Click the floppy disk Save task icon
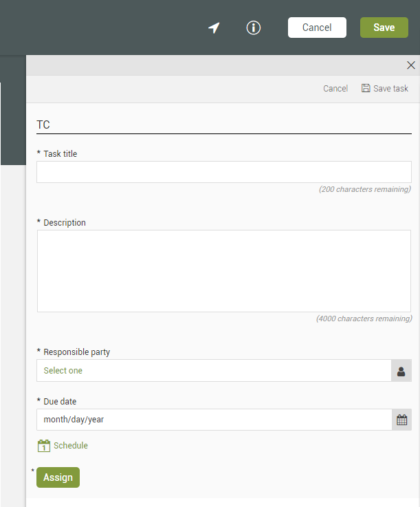This screenshot has height=507, width=420. point(366,89)
